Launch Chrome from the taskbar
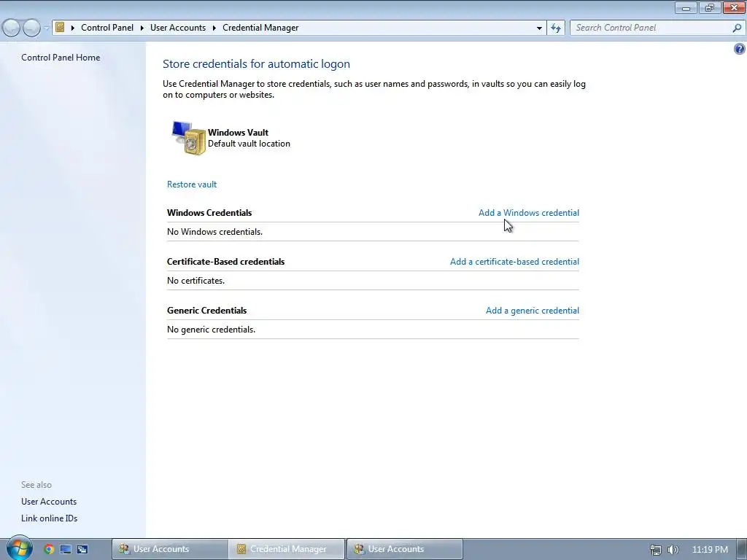 point(49,549)
